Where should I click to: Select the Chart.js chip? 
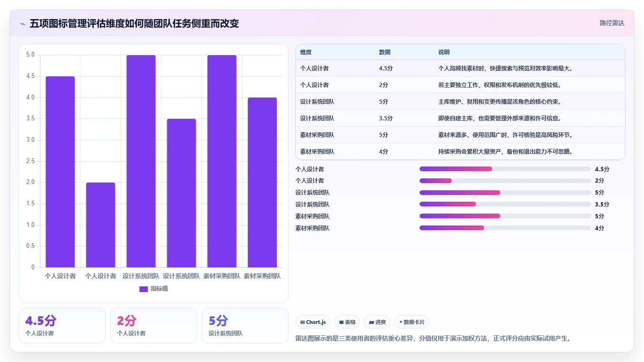tap(313, 322)
